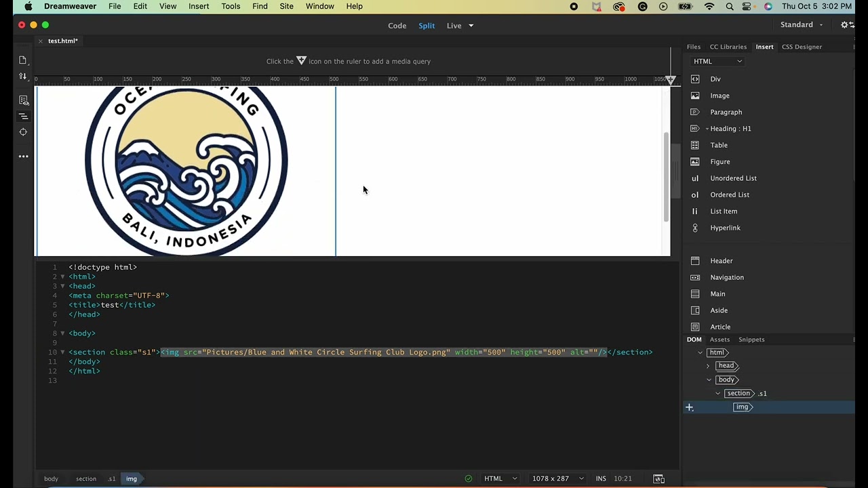Viewport: 868px width, 488px height.
Task: Click the media query funnel marker on ruler
Action: [671, 80]
